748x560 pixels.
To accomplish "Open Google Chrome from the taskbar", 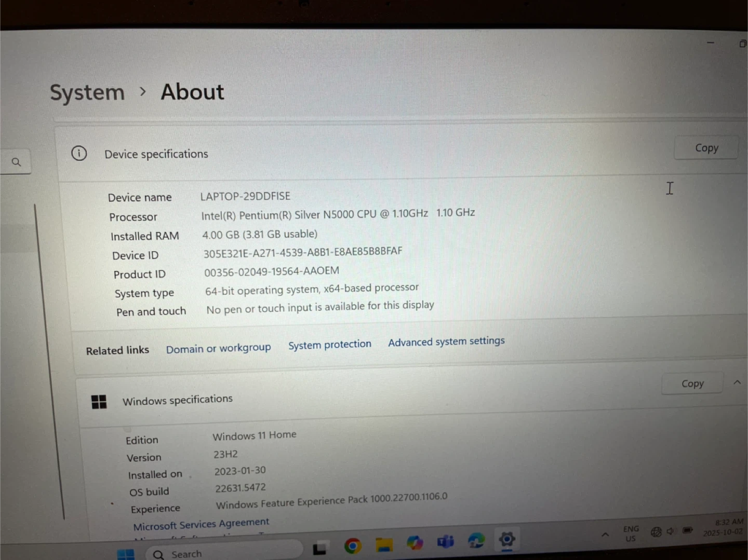I will click(x=353, y=546).
